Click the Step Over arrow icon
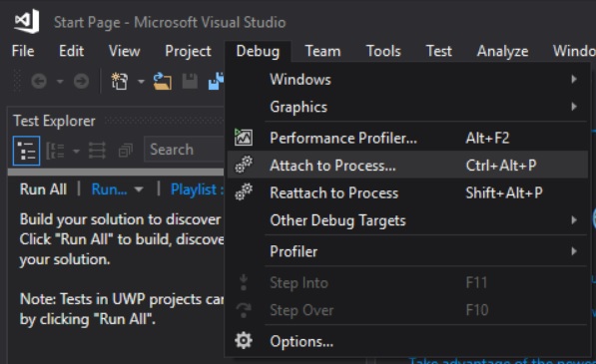Viewport: 596px width, 364px height. click(244, 310)
